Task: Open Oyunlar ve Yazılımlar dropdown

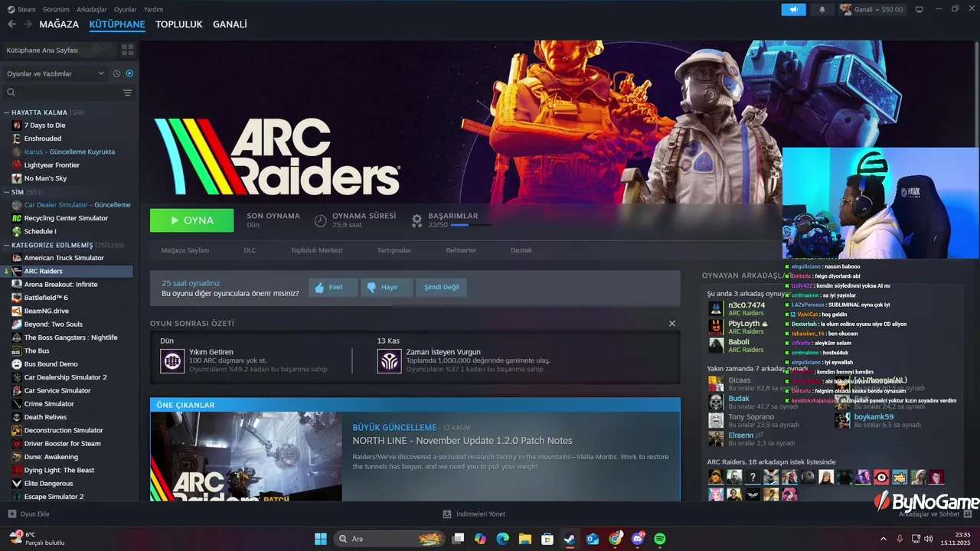Action: tap(55, 73)
